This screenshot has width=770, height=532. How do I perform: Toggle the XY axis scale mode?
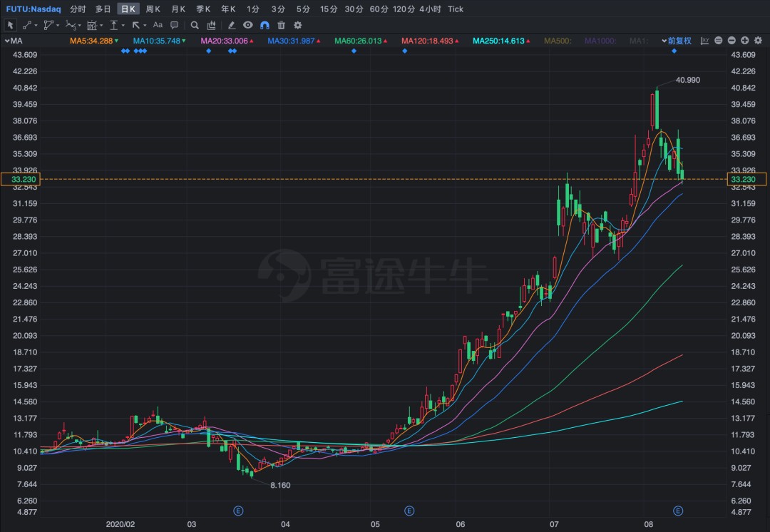point(704,41)
